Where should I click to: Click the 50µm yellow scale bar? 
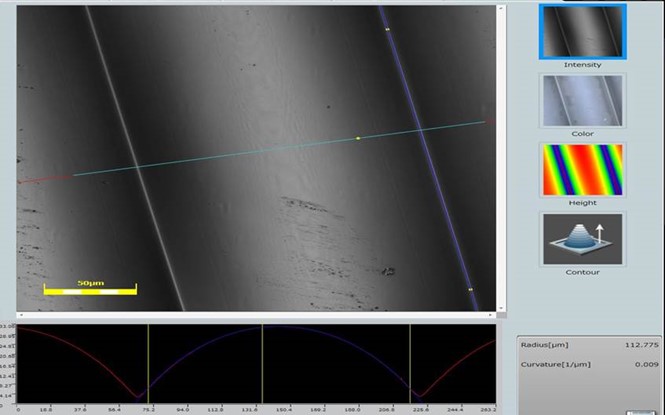click(90, 290)
